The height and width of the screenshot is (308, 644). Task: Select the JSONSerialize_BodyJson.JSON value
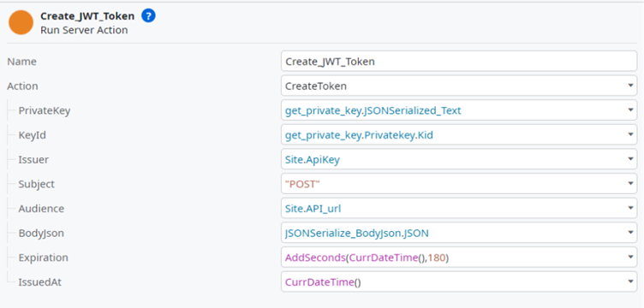coord(357,234)
